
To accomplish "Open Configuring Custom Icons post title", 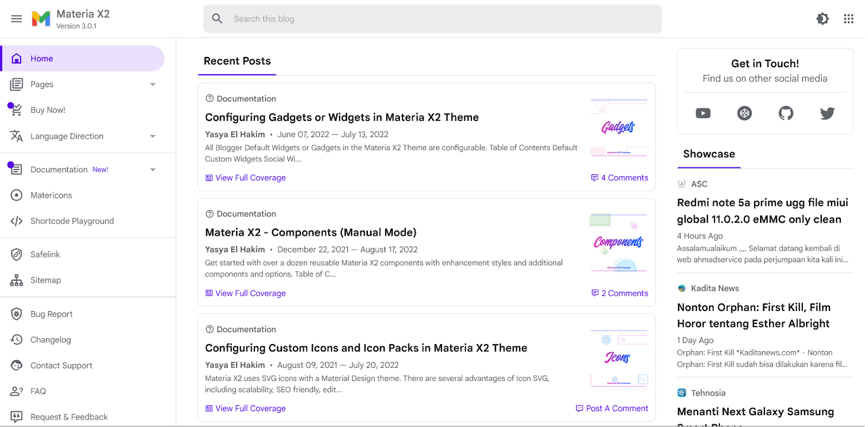I will [366, 348].
